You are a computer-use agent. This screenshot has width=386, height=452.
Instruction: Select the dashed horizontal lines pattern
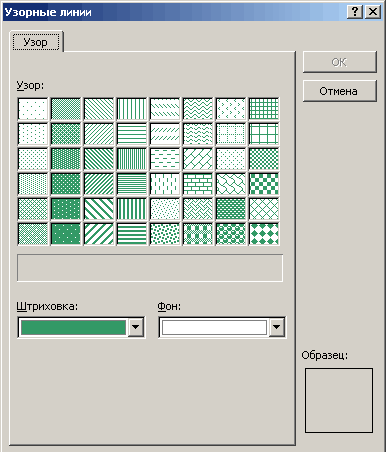pyautogui.click(x=165, y=159)
